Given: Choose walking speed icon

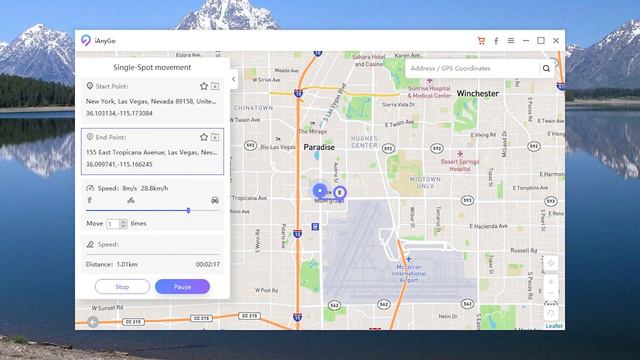Looking at the screenshot, I should tap(90, 200).
